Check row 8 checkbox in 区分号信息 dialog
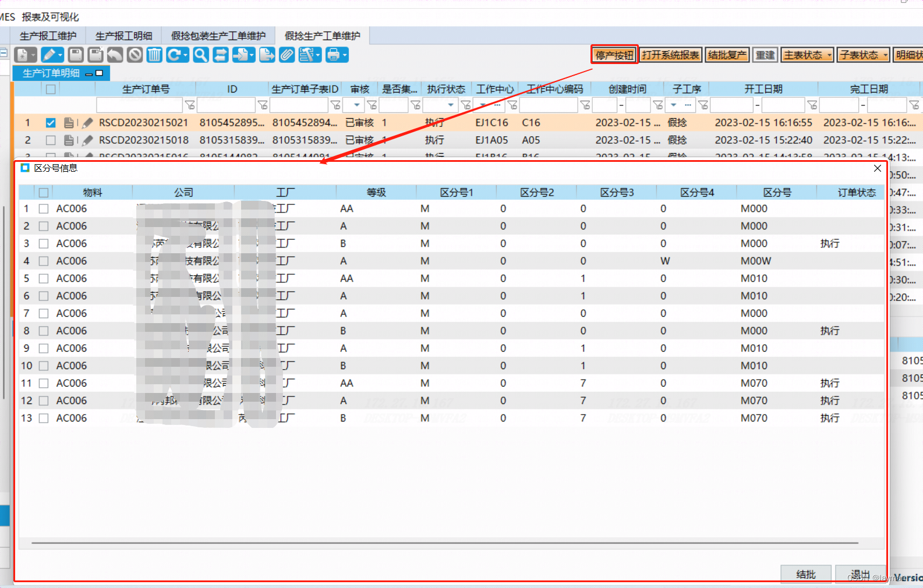Image resolution: width=923 pixels, height=588 pixels. point(44,331)
